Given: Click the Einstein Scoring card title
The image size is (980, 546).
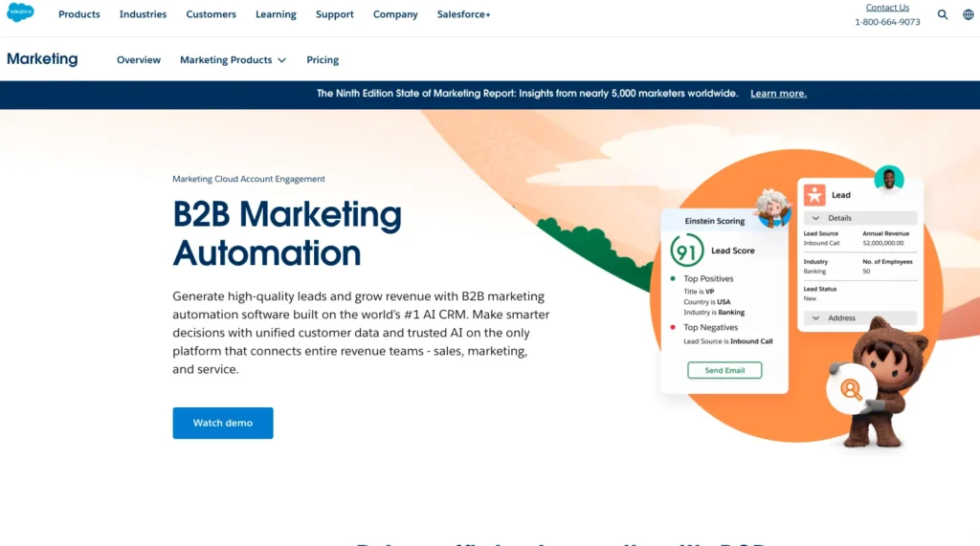Looking at the screenshot, I should click(714, 221).
